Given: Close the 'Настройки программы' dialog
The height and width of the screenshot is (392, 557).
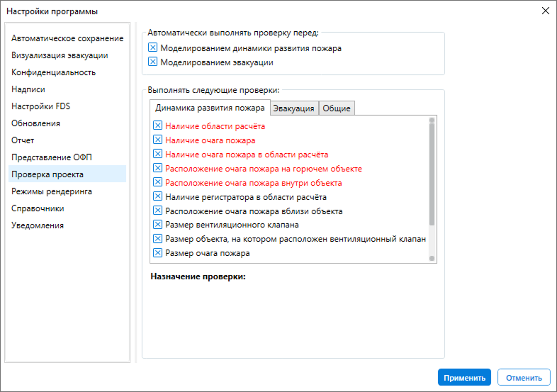Looking at the screenshot, I should [x=545, y=11].
